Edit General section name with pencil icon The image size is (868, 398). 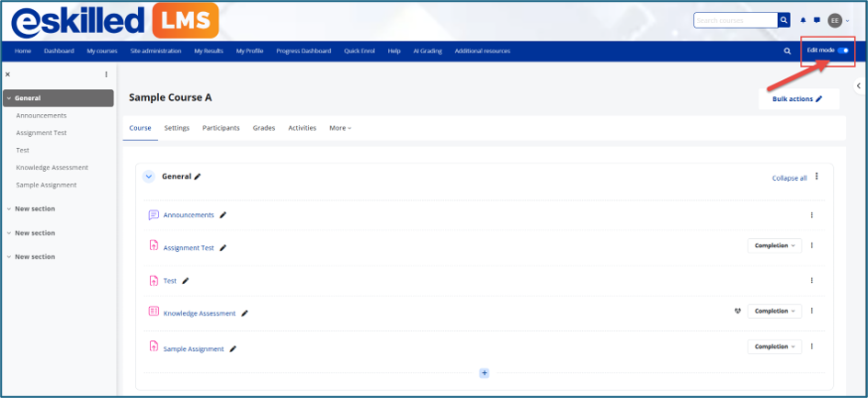198,176
